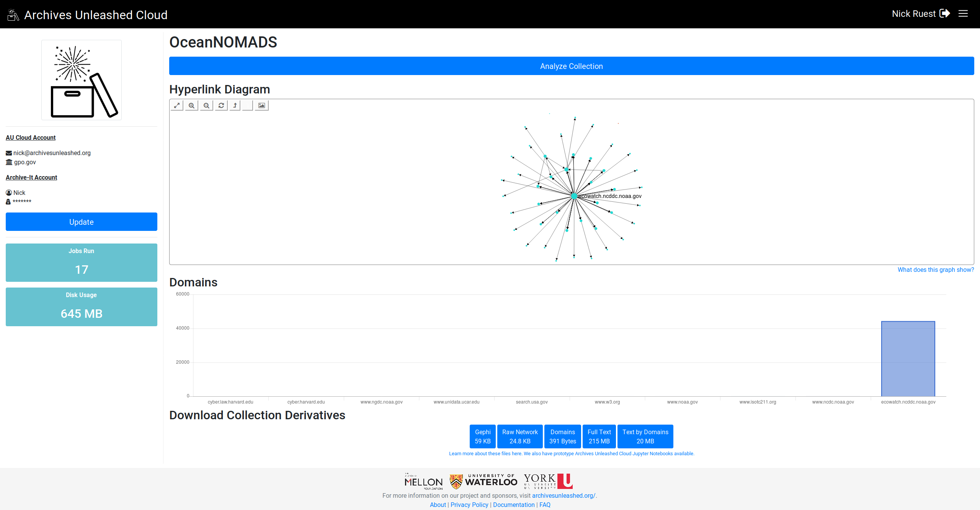The width and height of the screenshot is (980, 510).
Task: Open the About footer link
Action: (x=438, y=505)
